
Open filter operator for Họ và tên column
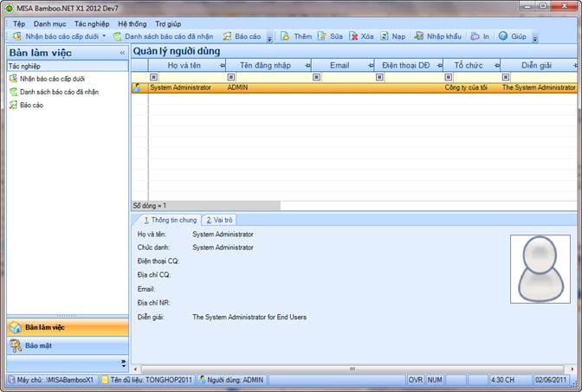(153, 77)
